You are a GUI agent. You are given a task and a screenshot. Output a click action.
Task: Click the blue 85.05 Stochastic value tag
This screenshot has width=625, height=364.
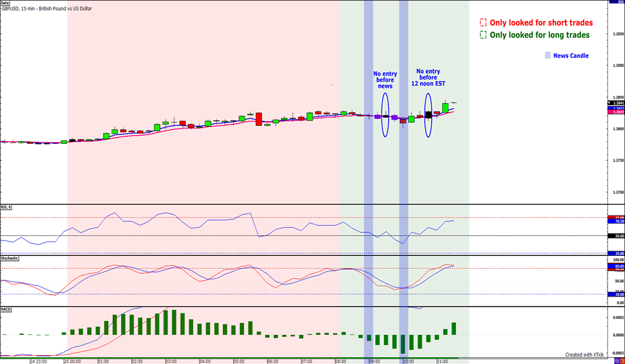(x=616, y=266)
